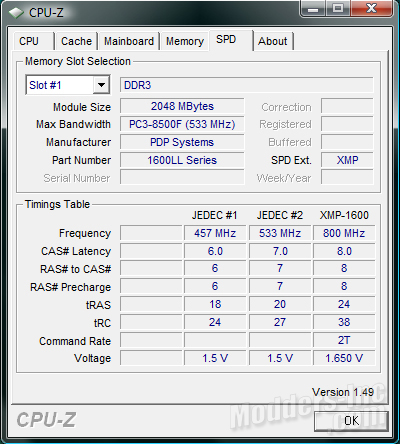Maximize the CPU-Z window

(338, 9)
